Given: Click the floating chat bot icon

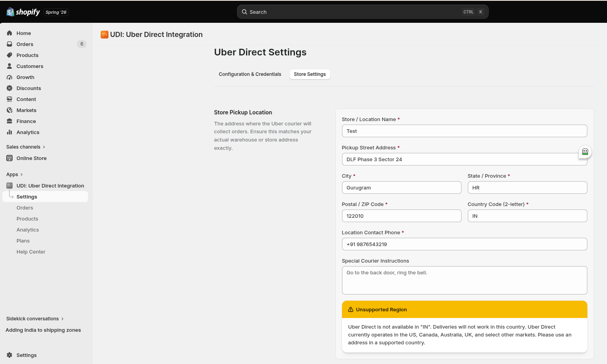Looking at the screenshot, I should coord(585,152).
